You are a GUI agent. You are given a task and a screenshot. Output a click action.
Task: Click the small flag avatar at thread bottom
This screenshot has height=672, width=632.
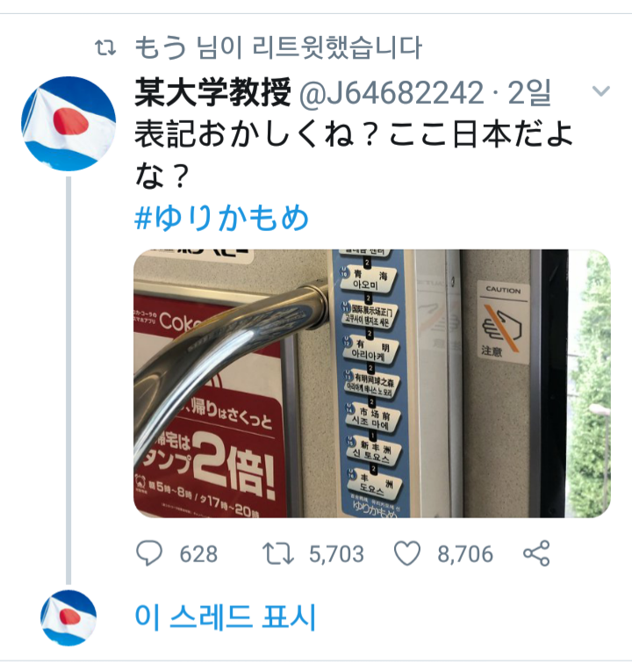[68, 618]
